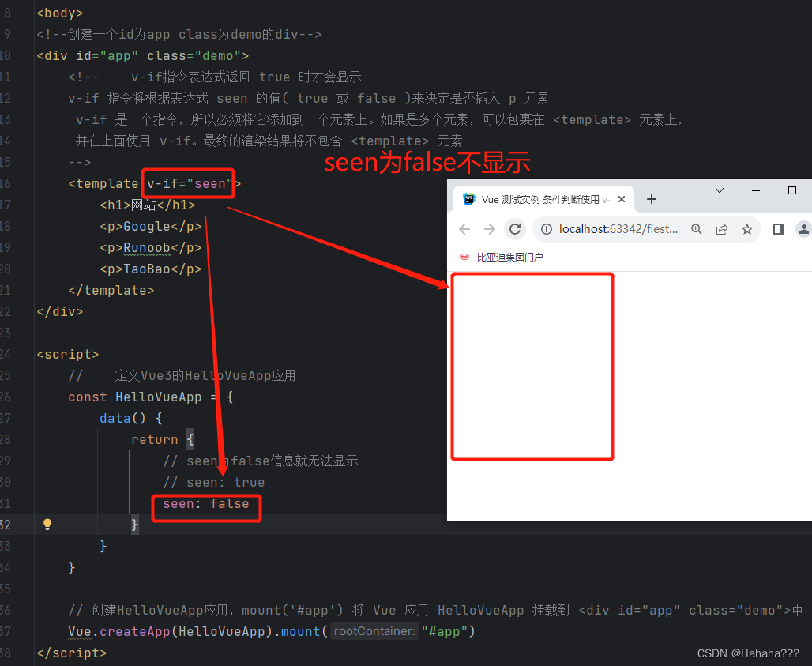Click the createApp call in code
Screen dimensions: 812x666
pos(134,631)
